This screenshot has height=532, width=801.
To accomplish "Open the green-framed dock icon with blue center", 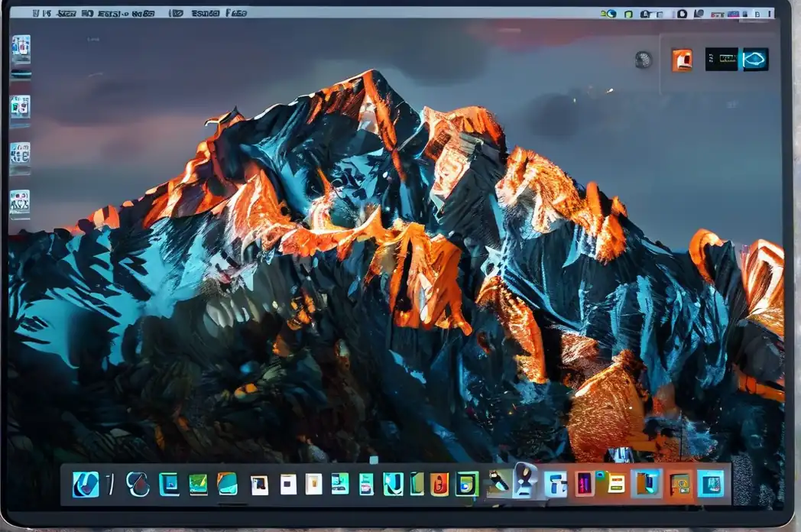I will [x=467, y=484].
